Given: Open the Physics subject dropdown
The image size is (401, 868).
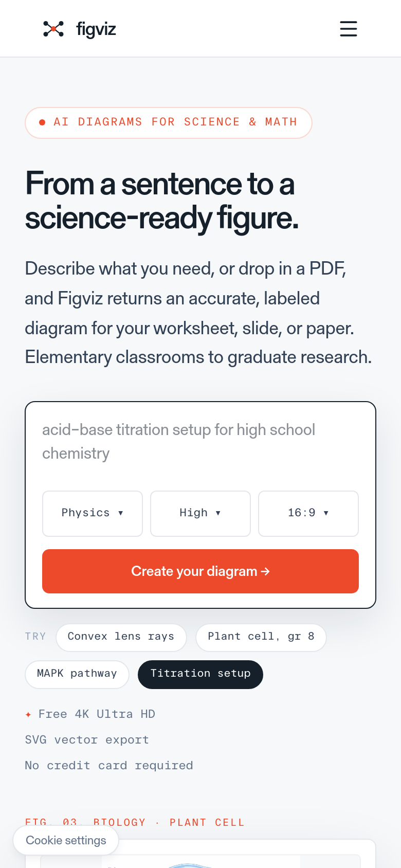Looking at the screenshot, I should [93, 513].
